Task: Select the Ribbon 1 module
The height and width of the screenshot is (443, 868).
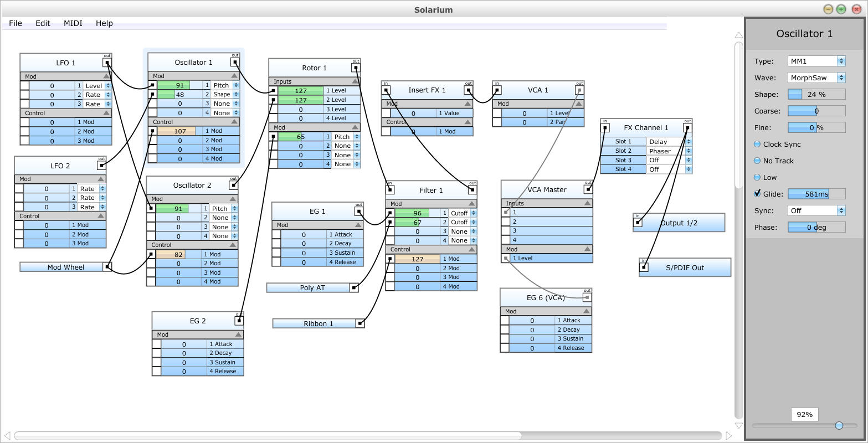Action: pos(319,323)
